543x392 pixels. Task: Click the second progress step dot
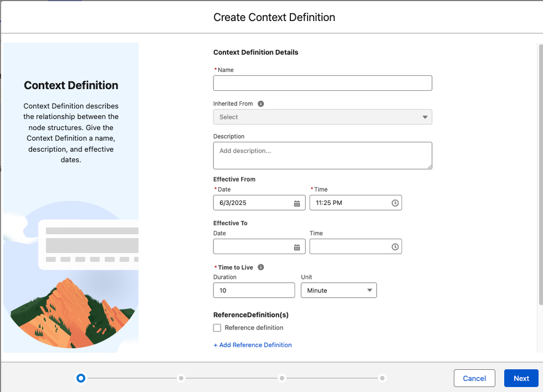click(x=181, y=378)
